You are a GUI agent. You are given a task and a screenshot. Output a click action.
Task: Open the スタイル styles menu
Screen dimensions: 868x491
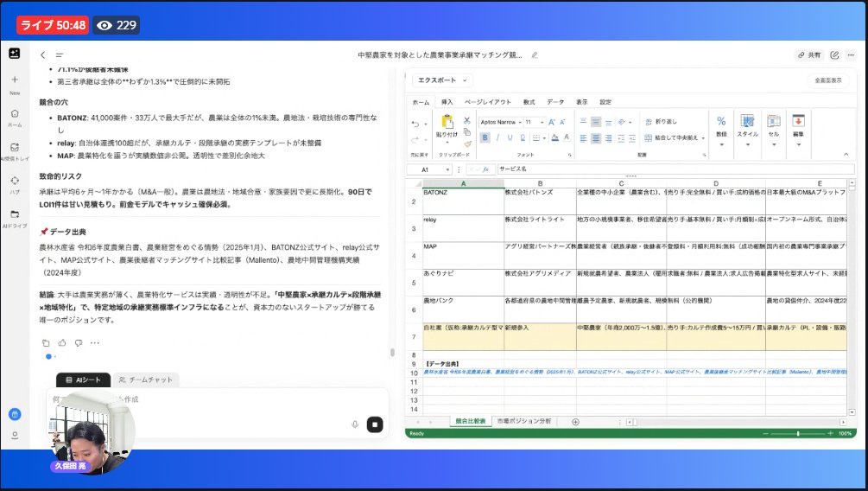(747, 131)
